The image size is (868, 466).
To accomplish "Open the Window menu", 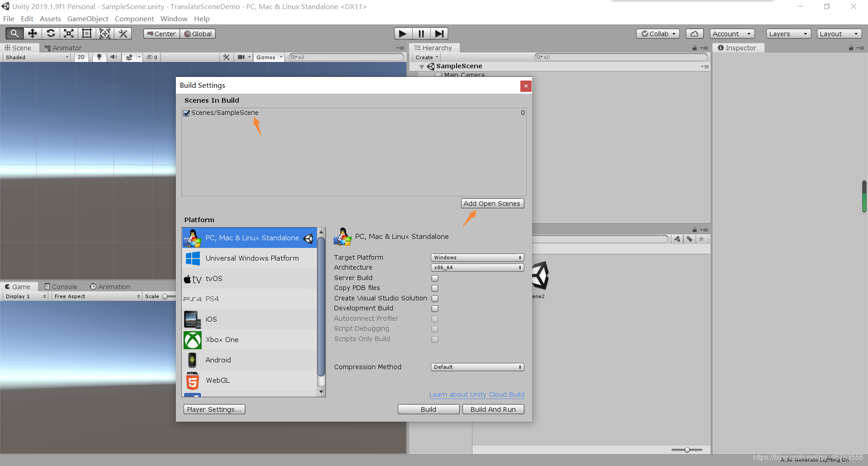I will click(174, 19).
